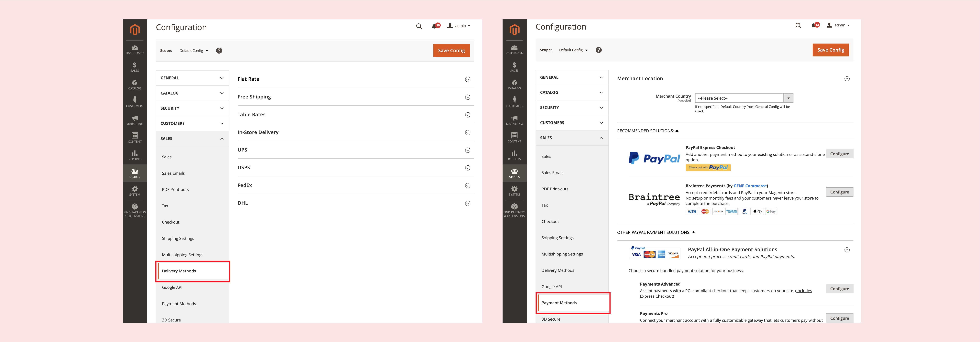Expand Flat Rate section
Screen dimensions: 980x342
[356, 79]
